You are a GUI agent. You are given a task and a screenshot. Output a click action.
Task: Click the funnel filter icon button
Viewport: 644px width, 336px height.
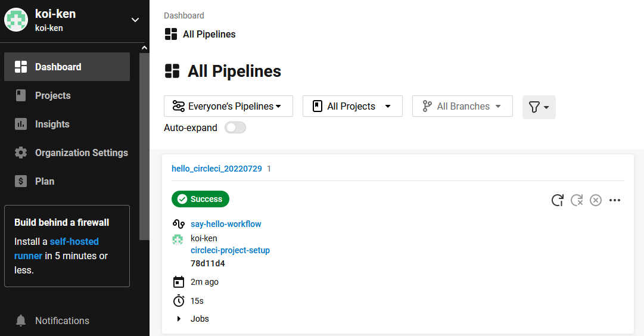[x=539, y=107]
